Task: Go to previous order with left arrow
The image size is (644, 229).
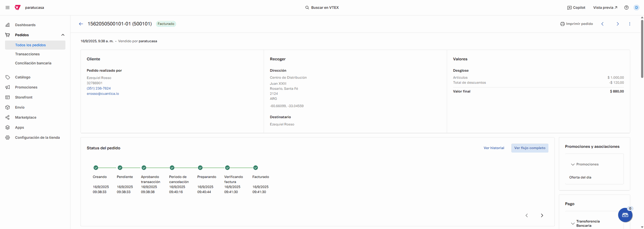Action: point(602,24)
